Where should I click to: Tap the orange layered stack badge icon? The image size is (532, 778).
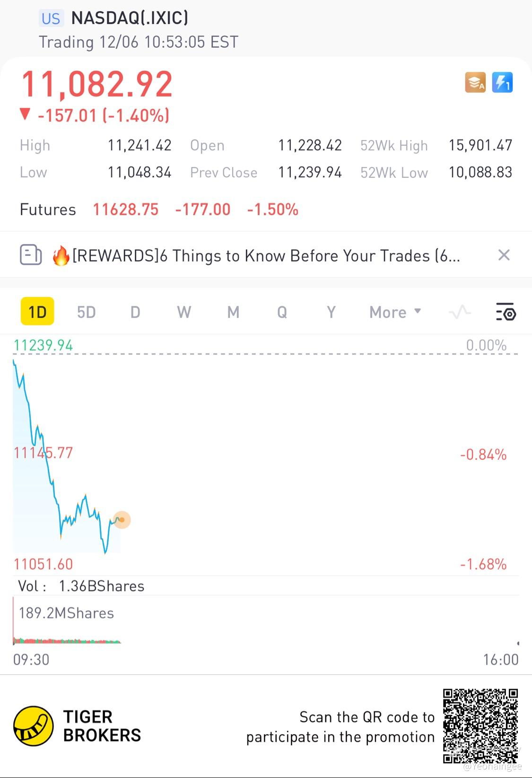475,83
